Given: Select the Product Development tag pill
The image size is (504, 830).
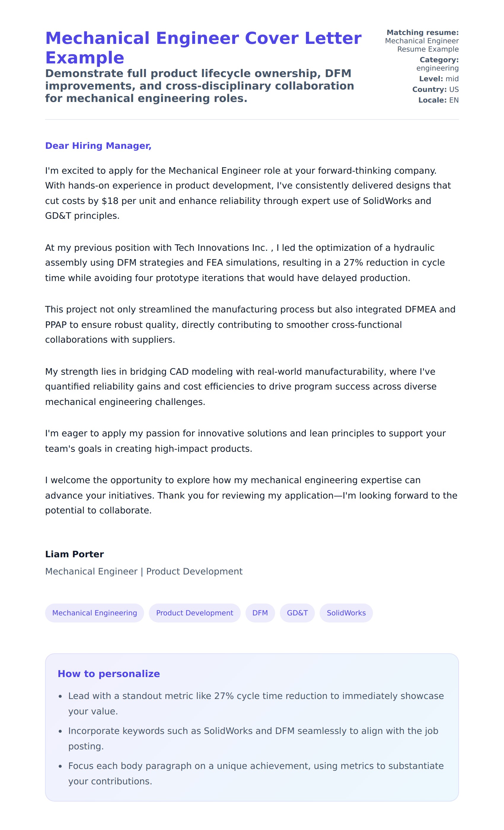Looking at the screenshot, I should pyautogui.click(x=194, y=613).
